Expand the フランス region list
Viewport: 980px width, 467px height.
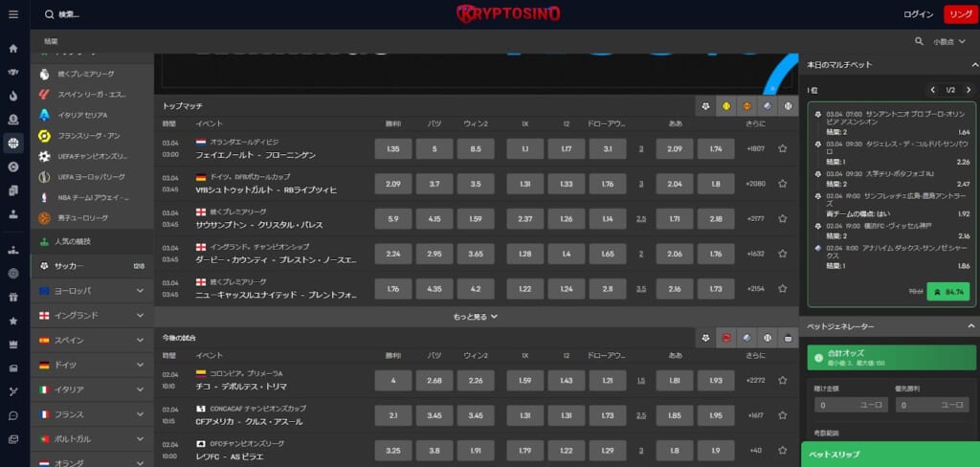92,414
